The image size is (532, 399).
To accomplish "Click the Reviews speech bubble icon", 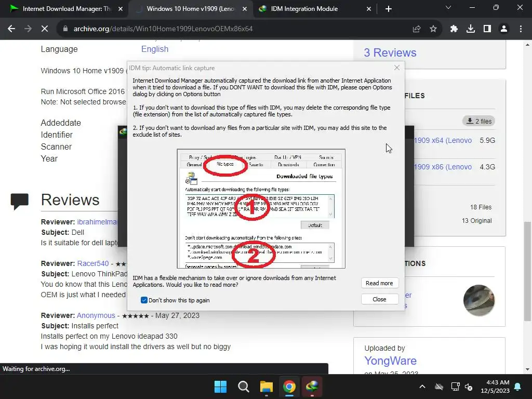I will (x=19, y=202).
